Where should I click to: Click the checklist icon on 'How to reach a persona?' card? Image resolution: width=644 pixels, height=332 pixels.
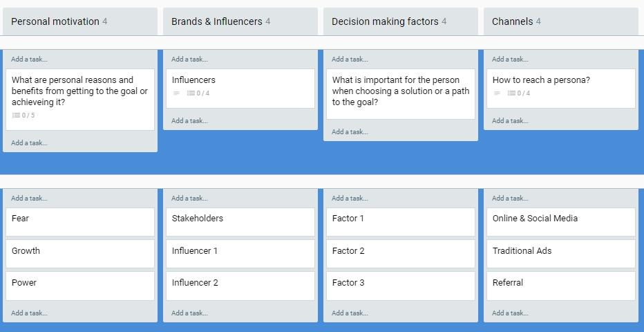511,93
